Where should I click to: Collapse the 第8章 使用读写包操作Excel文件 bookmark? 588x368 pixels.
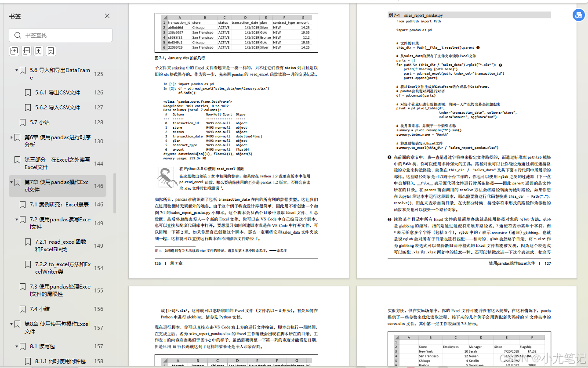[x=11, y=324]
